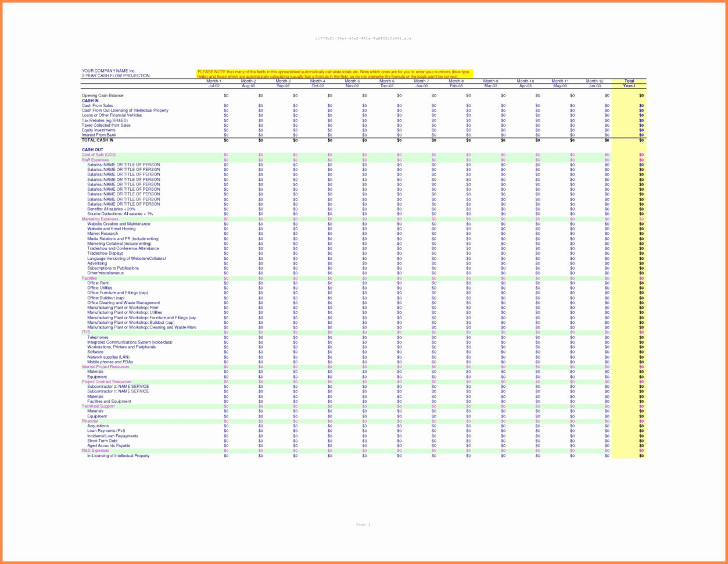Click the R&D Expenses section header
The height and width of the screenshot is (564, 728).
click(94, 450)
